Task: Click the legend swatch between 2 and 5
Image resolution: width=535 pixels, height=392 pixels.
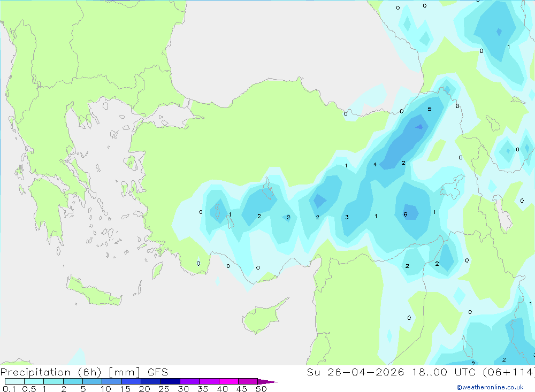Action: coord(73,381)
